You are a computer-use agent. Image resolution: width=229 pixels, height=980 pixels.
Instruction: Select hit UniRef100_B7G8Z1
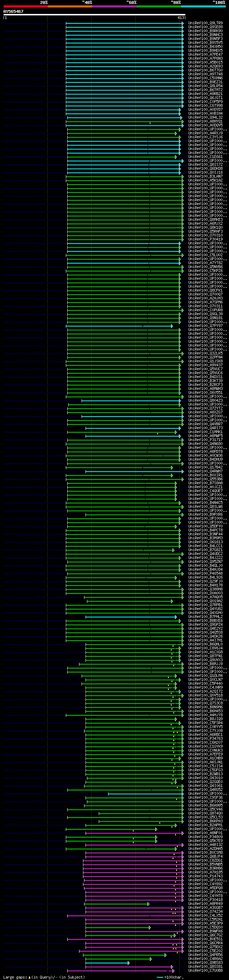(205, 550)
